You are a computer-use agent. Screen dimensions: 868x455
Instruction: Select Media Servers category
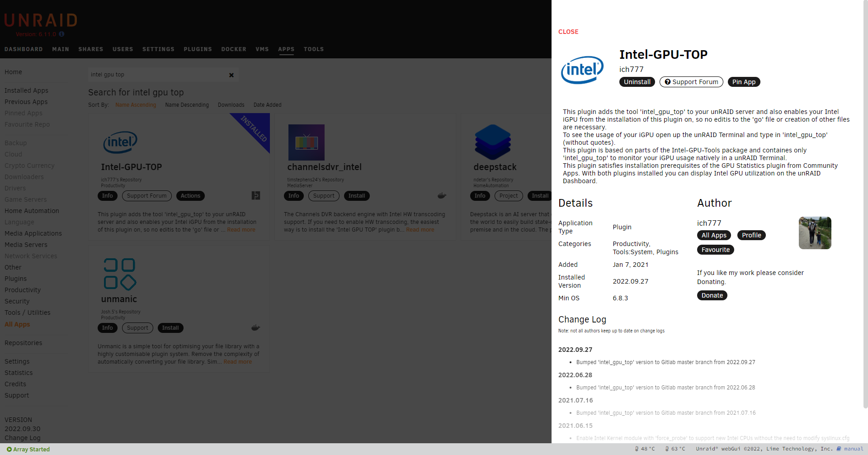tap(26, 245)
